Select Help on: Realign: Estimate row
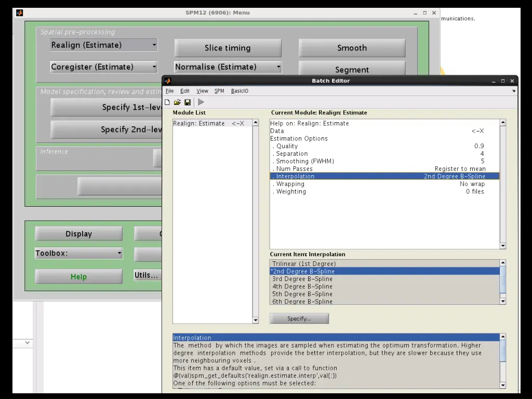Screen dimensions: 532x399 (384, 124)
